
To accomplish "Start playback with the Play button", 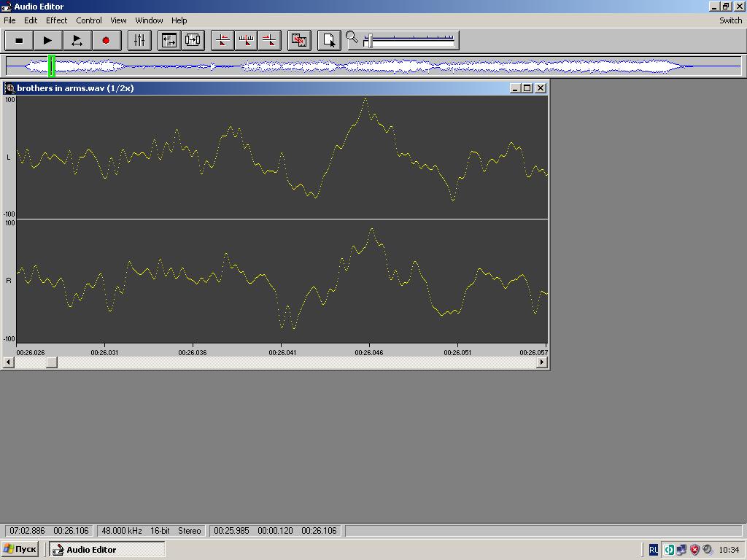I will [47, 41].
